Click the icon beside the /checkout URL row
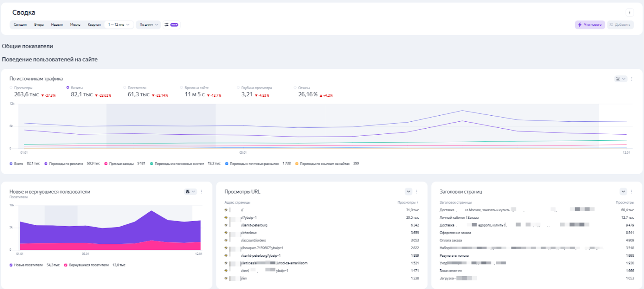This screenshot has height=289, width=644. tap(226, 233)
